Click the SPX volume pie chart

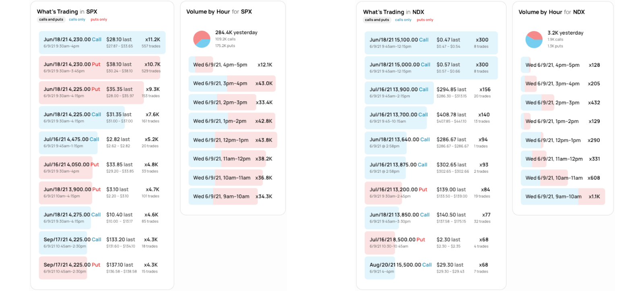(x=202, y=39)
